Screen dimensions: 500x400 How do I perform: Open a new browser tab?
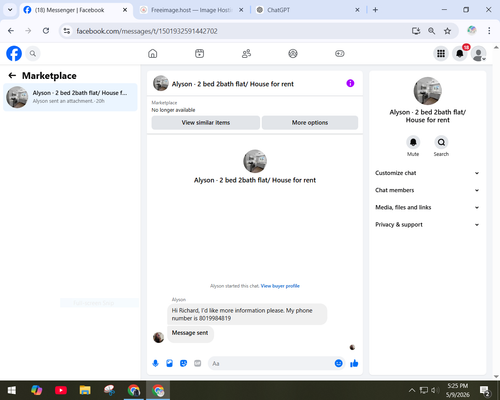pos(375,10)
